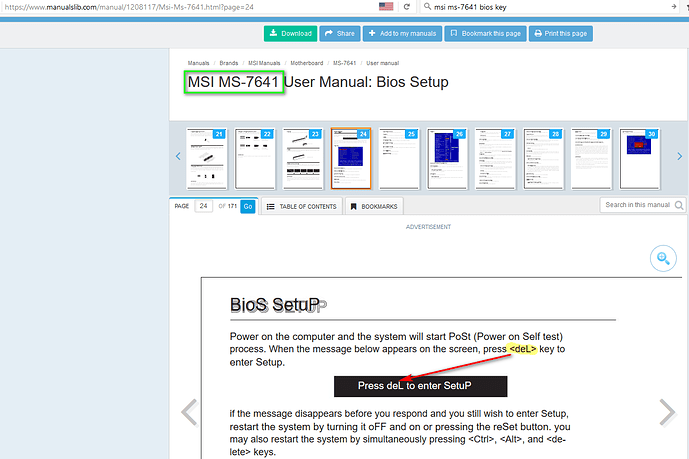Image resolution: width=689 pixels, height=459 pixels.
Task: Open the Brands breadcrumb link
Action: click(229, 63)
